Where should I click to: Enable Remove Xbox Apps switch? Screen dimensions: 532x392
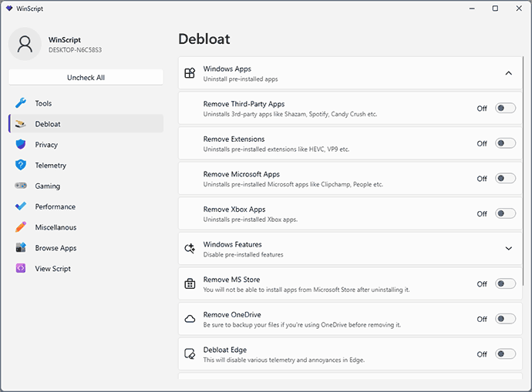pyautogui.click(x=505, y=213)
